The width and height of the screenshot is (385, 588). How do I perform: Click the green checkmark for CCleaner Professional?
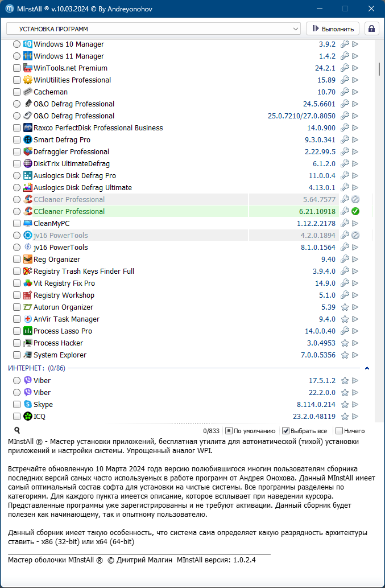(x=355, y=212)
